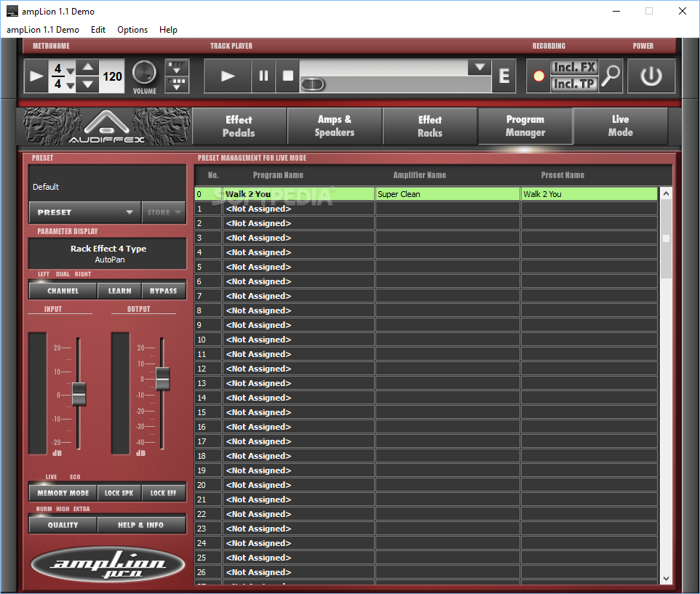Image resolution: width=700 pixels, height=594 pixels.
Task: Start the metronome play button
Action: 36,76
